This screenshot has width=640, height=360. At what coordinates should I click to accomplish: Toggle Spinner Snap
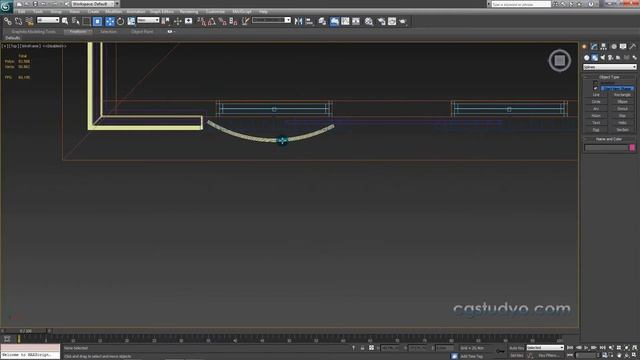click(233, 21)
